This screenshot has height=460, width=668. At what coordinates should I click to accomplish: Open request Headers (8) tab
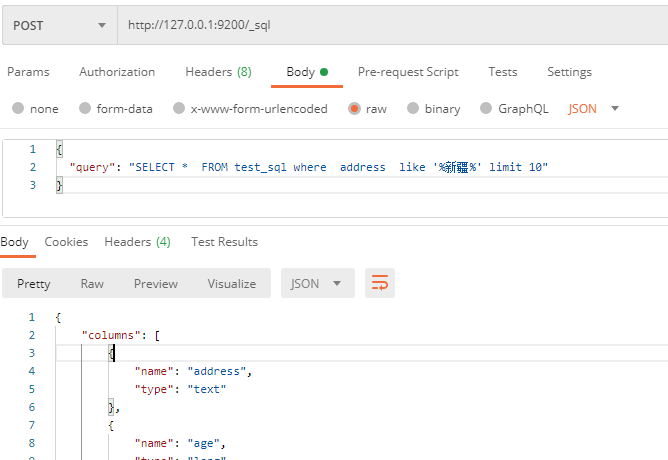[x=218, y=72]
